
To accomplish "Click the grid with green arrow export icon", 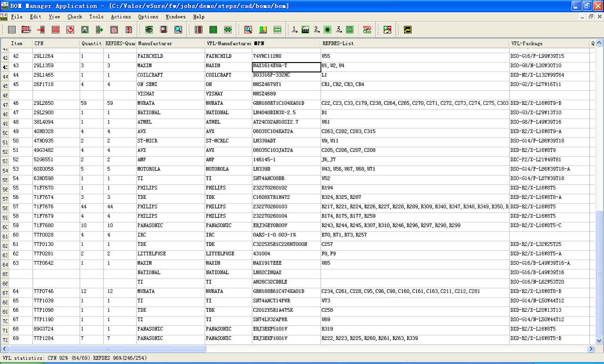I will 99,30.
